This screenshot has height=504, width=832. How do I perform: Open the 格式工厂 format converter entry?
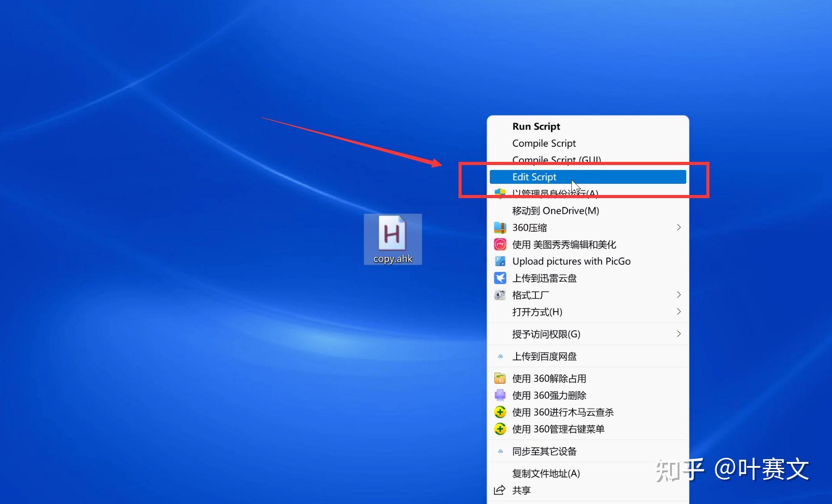point(531,295)
